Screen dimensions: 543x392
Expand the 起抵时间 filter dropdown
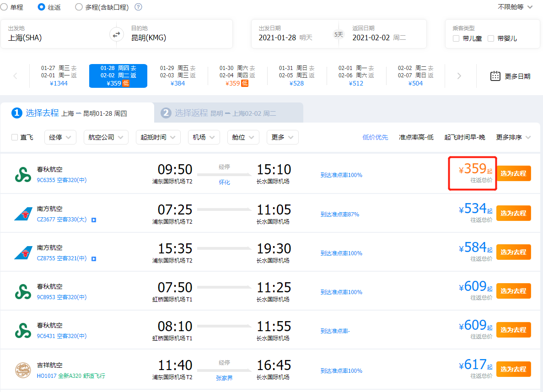(158, 137)
